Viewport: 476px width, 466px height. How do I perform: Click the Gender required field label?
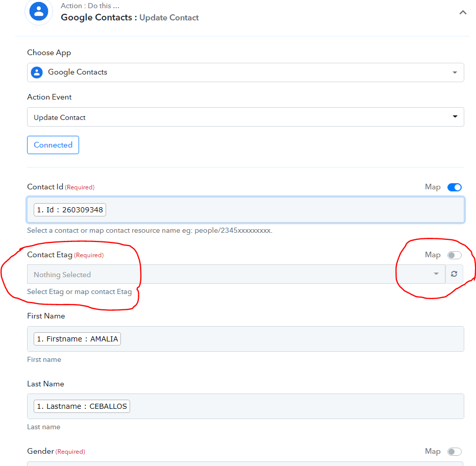(56, 451)
